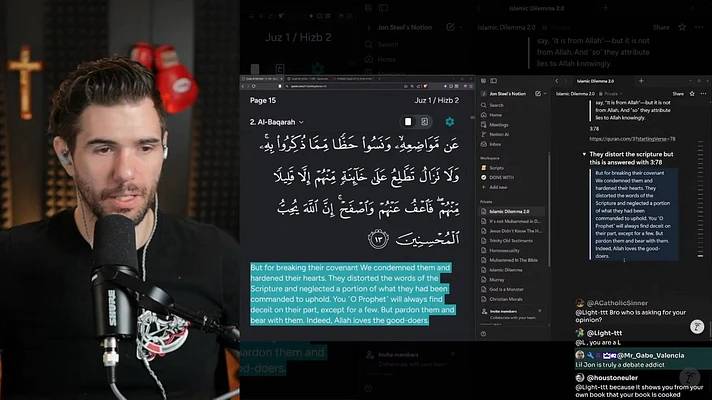Click the Islamic Dilemma 2.0 breadcrumb
This screenshot has width=712, height=400.
click(575, 94)
